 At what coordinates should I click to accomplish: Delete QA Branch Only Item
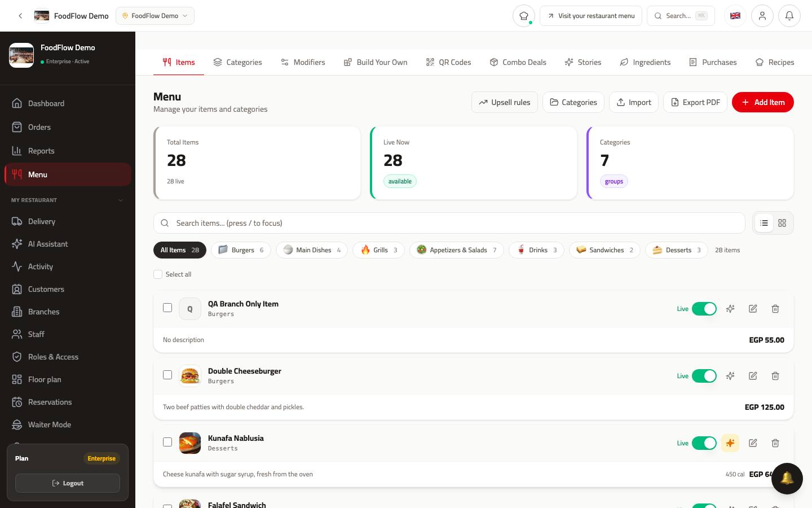(x=775, y=309)
